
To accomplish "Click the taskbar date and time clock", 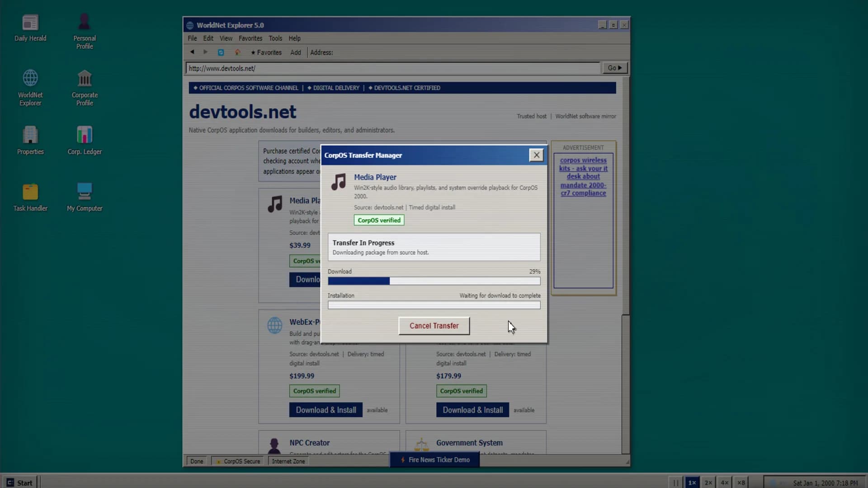I will tap(825, 483).
